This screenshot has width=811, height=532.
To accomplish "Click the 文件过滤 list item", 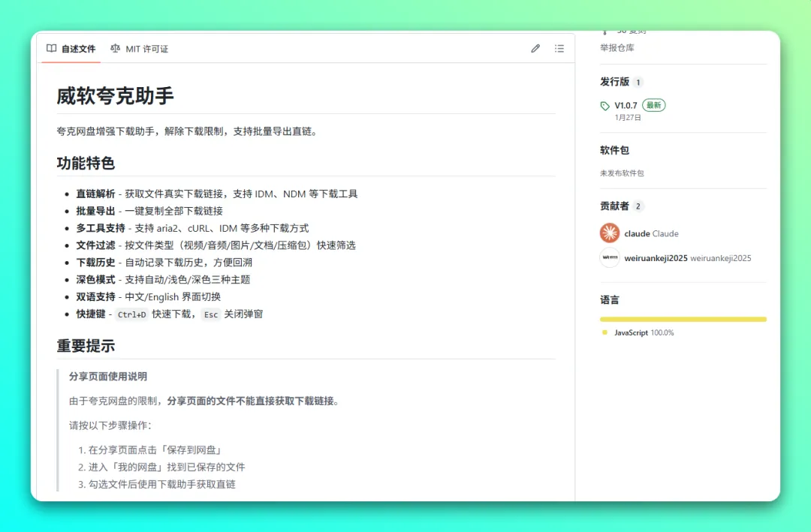I will pyautogui.click(x=216, y=245).
